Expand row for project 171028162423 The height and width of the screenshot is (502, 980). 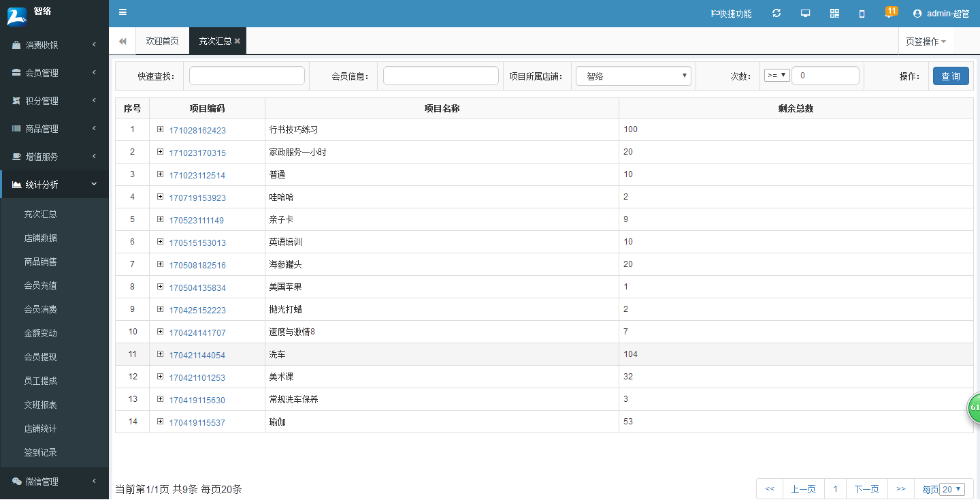click(x=160, y=129)
